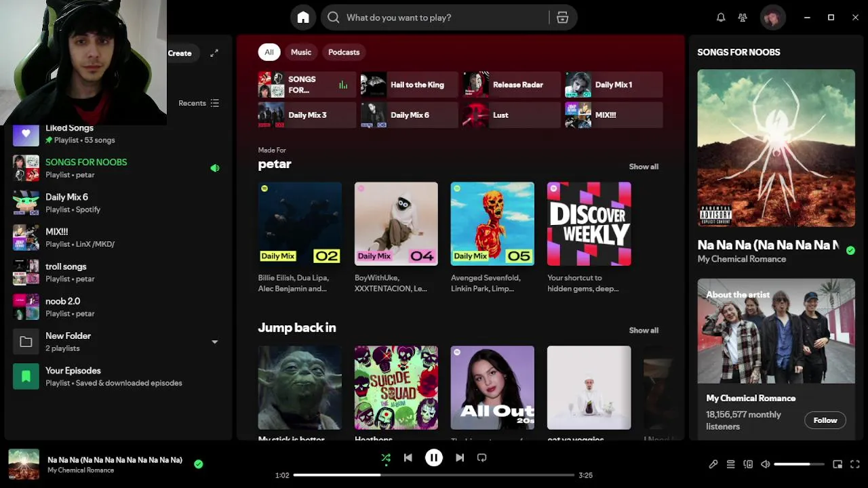Screen dimensions: 868x488
Task: Open Na Na Na song title in right panel
Action: tap(768, 245)
